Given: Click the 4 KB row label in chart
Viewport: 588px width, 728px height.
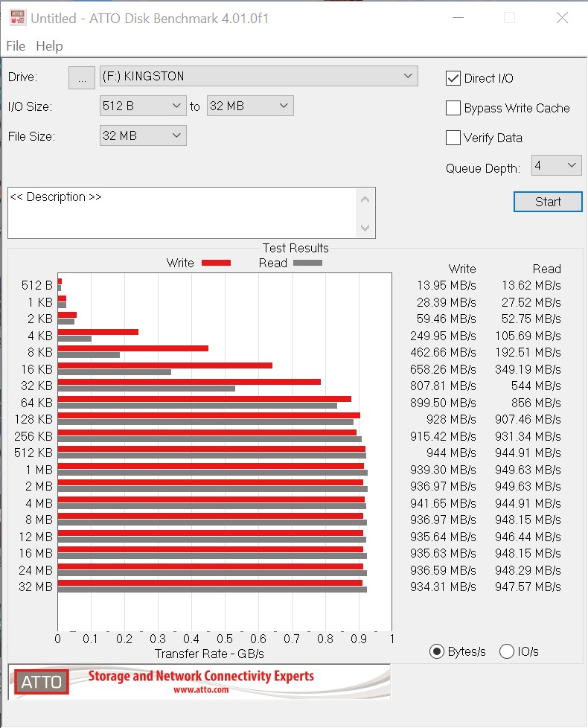Looking at the screenshot, I should 40,336.
